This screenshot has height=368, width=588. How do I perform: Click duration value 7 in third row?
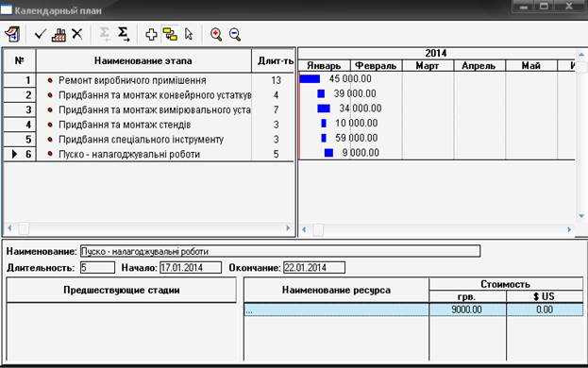pos(276,109)
